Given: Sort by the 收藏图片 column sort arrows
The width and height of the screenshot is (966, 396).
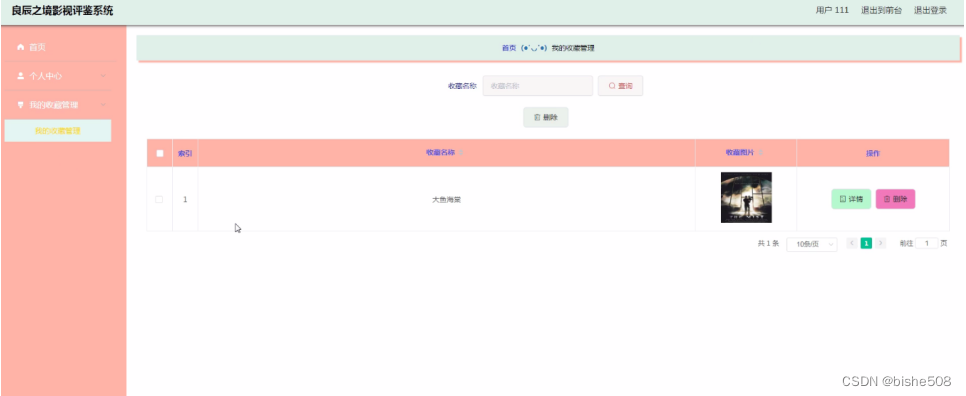Looking at the screenshot, I should (761, 153).
